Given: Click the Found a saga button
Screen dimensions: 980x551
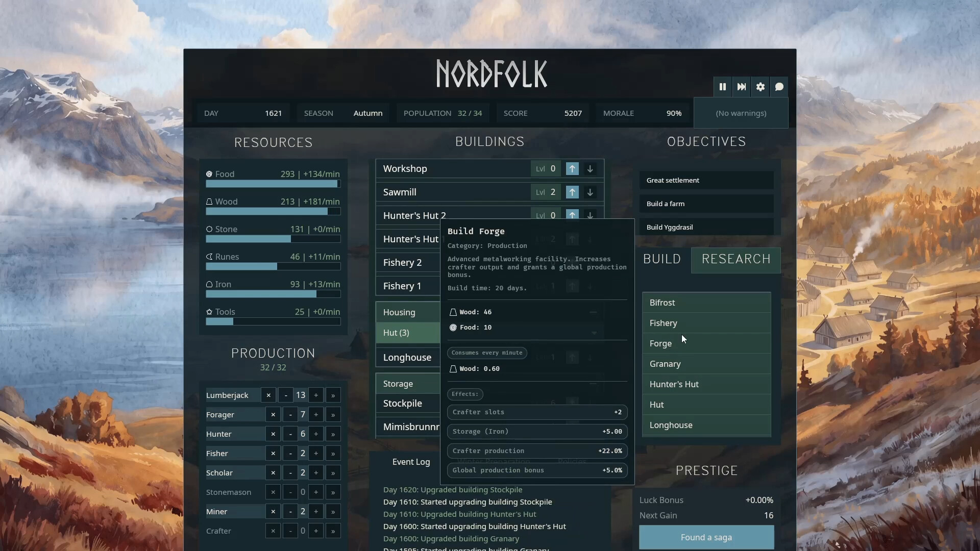Looking at the screenshot, I should (x=706, y=537).
